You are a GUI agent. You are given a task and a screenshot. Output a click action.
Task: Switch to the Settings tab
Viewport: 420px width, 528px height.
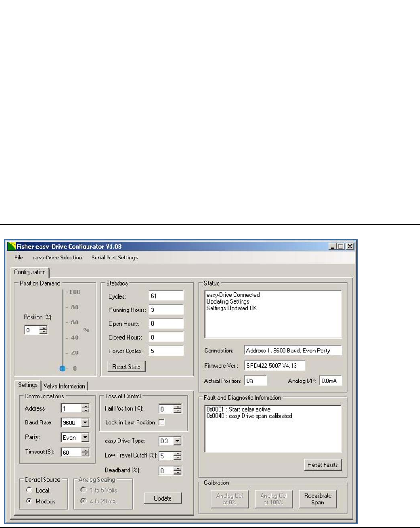click(27, 385)
